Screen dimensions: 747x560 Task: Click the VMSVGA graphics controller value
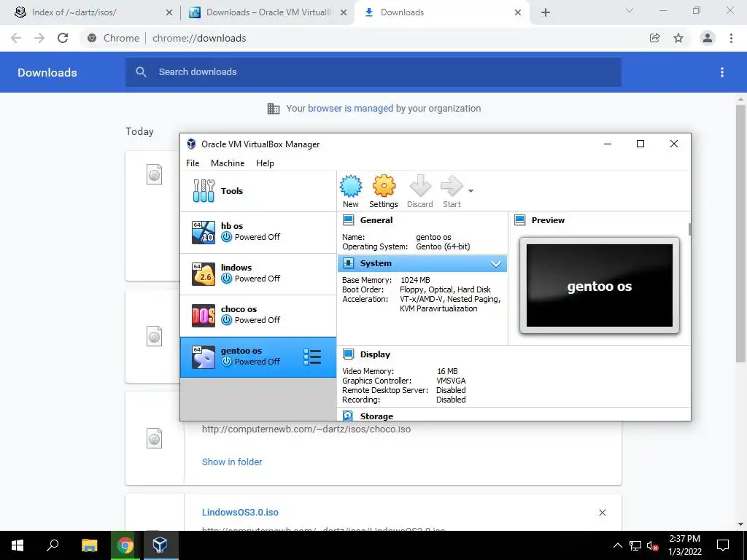coord(451,381)
